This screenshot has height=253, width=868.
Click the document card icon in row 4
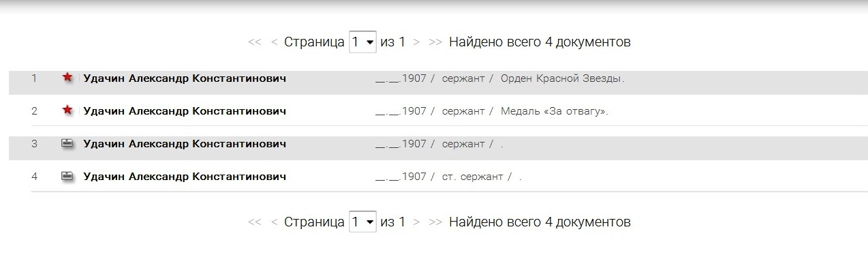click(67, 176)
